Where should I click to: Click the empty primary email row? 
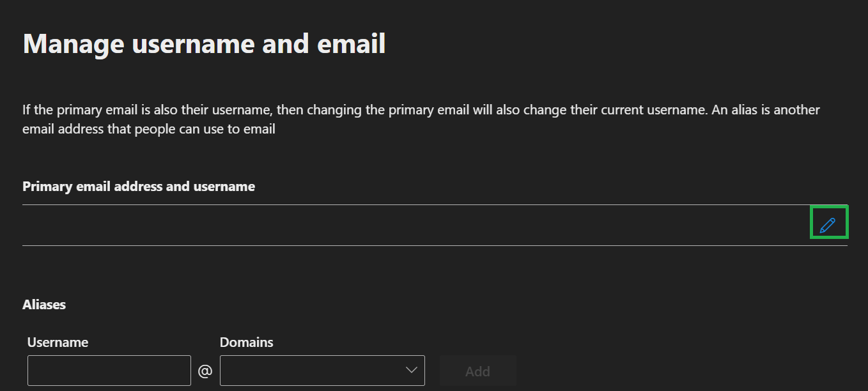[409, 225]
